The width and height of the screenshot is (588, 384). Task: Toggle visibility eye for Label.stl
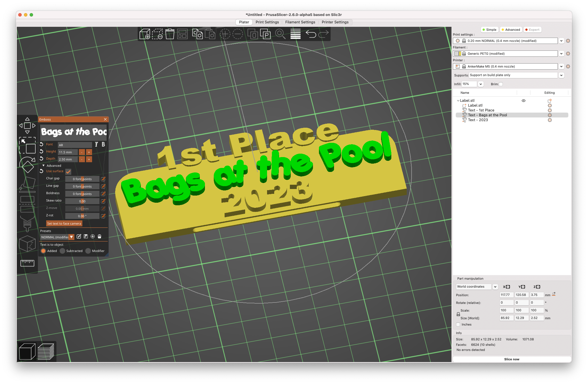tap(524, 101)
